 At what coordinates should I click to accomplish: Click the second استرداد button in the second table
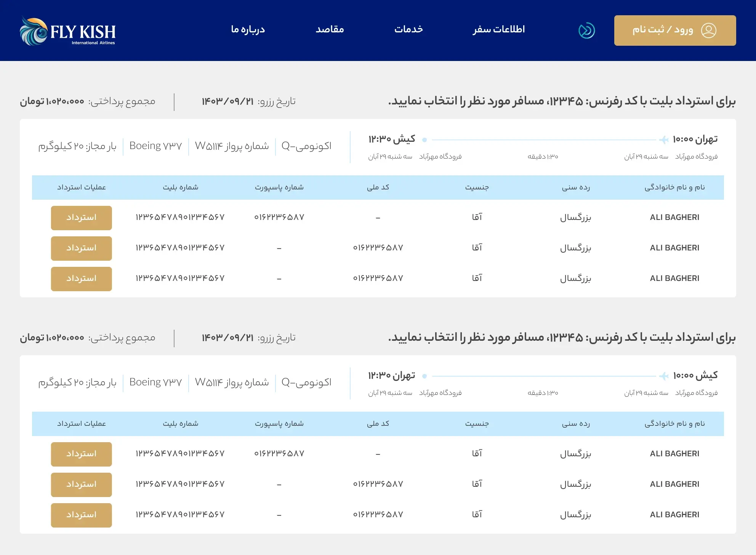tap(81, 484)
